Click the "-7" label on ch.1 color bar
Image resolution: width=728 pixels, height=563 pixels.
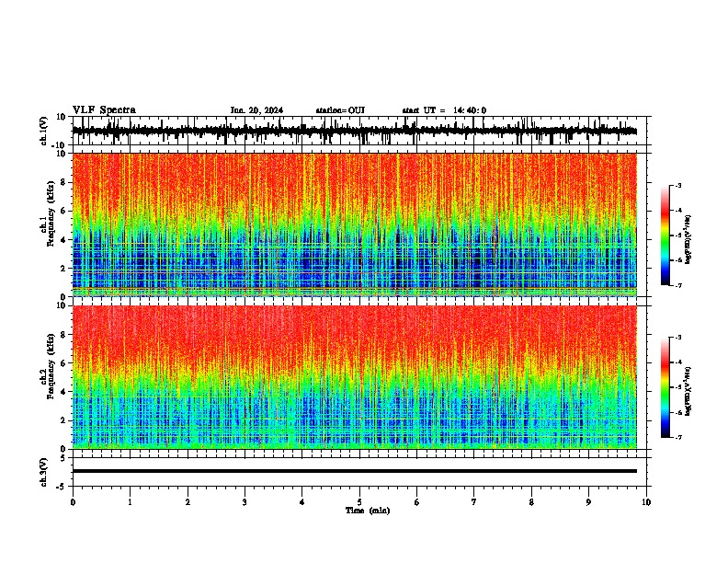[x=678, y=285]
